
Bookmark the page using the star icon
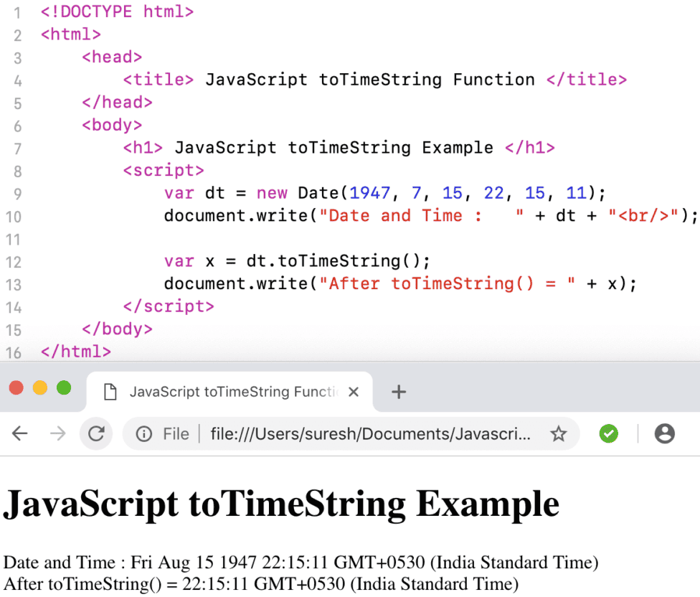[x=559, y=433]
